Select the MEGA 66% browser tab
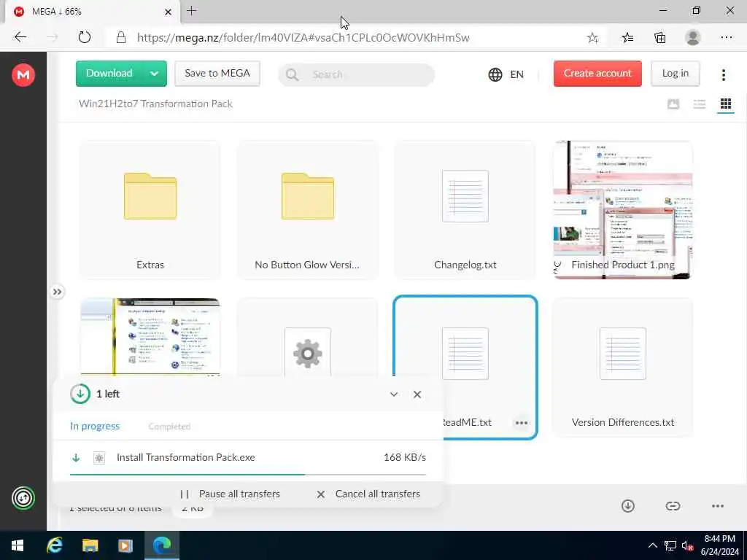Image resolution: width=747 pixels, height=560 pixels. tap(93, 12)
